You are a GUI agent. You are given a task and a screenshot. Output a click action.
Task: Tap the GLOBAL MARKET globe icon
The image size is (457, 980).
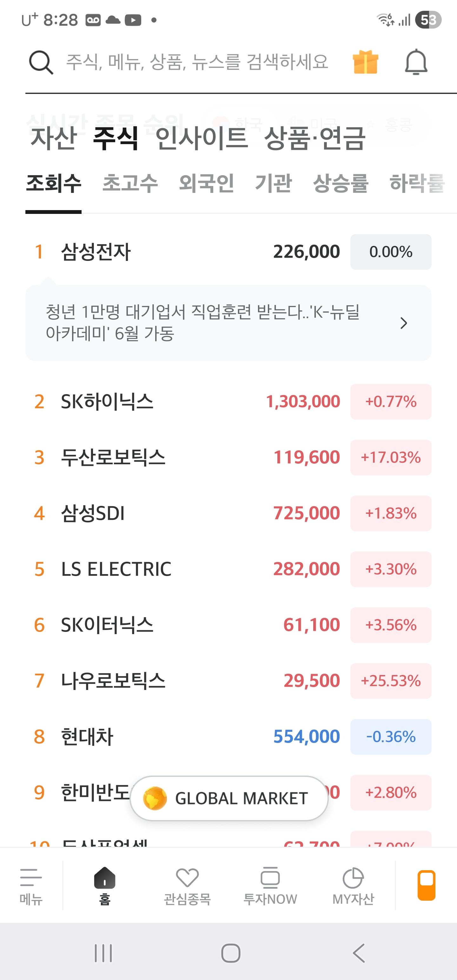pos(154,798)
